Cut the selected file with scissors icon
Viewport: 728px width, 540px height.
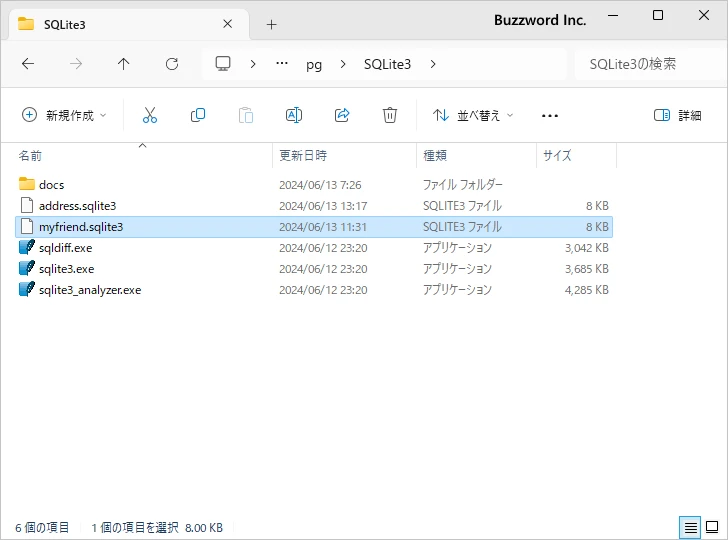150,115
